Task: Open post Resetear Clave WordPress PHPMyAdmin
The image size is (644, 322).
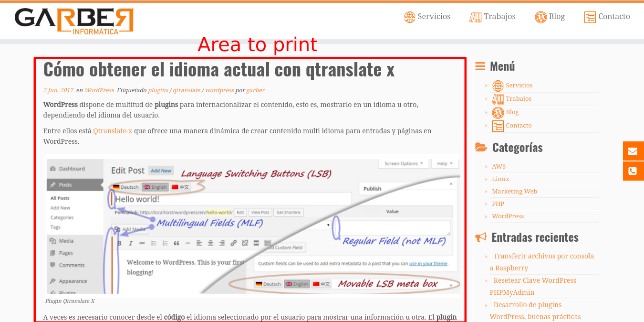Action: pos(533,287)
